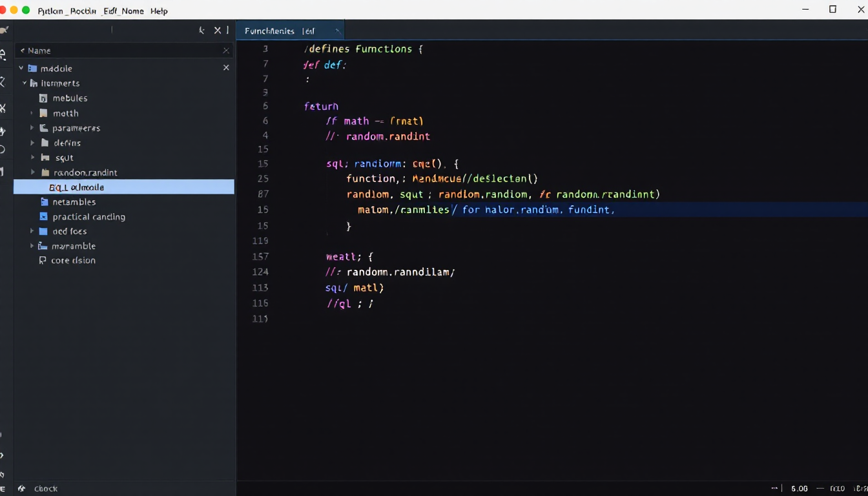This screenshot has height=496, width=868.
Task: Click the X icon on module row
Action: 226,68
